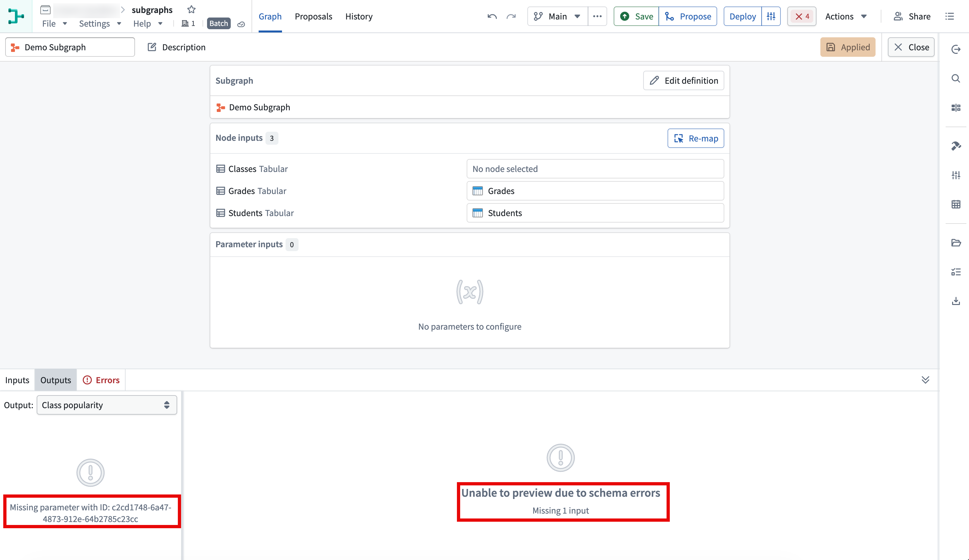Open the Output selector showing Class popularity
Image resolution: width=969 pixels, height=560 pixels.
(106, 405)
